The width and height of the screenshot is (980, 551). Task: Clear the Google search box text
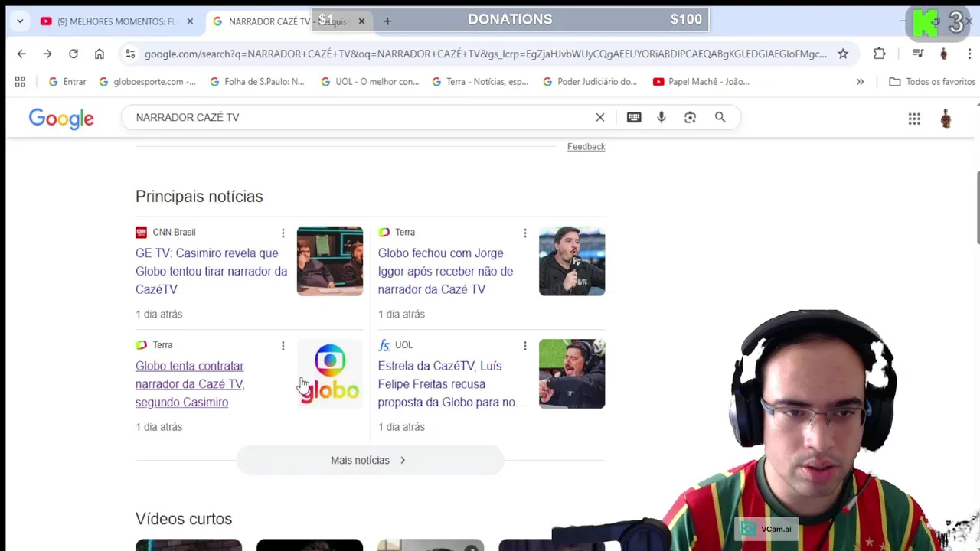(600, 117)
